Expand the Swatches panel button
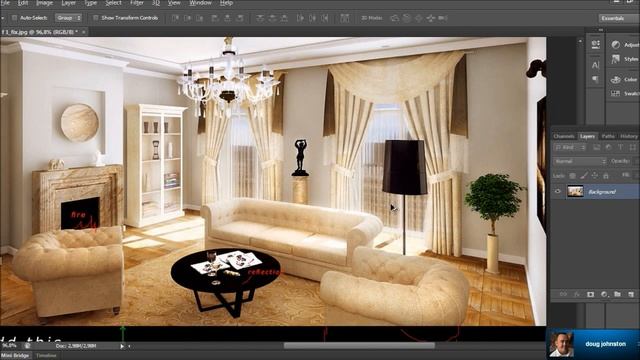Screen dimensions: 640x360 [x=624, y=93]
